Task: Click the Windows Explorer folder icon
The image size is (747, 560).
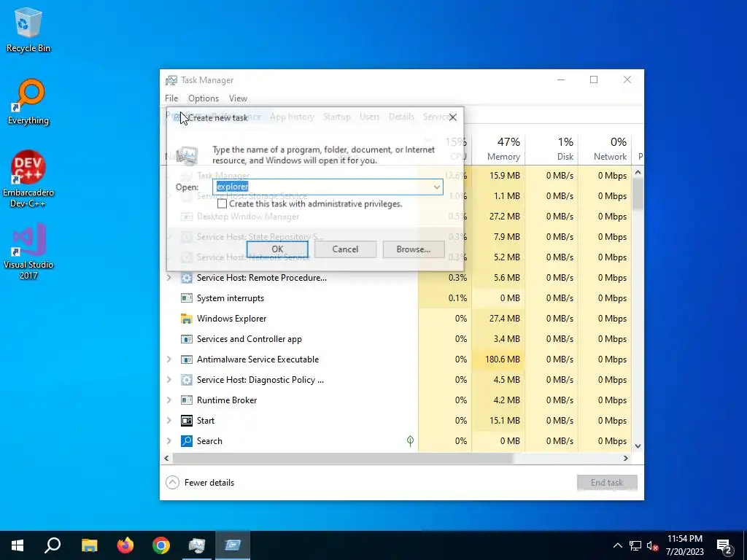Action: (x=186, y=319)
